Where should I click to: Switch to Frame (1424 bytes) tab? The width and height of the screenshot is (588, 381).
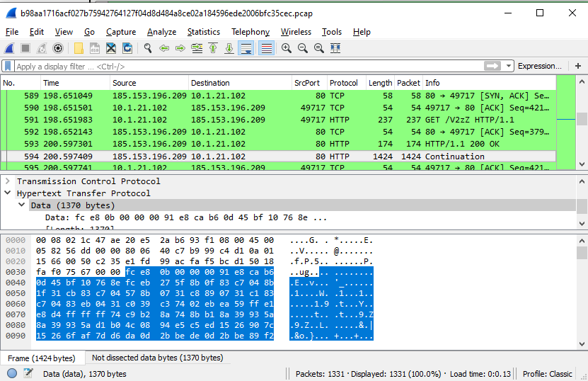41,358
